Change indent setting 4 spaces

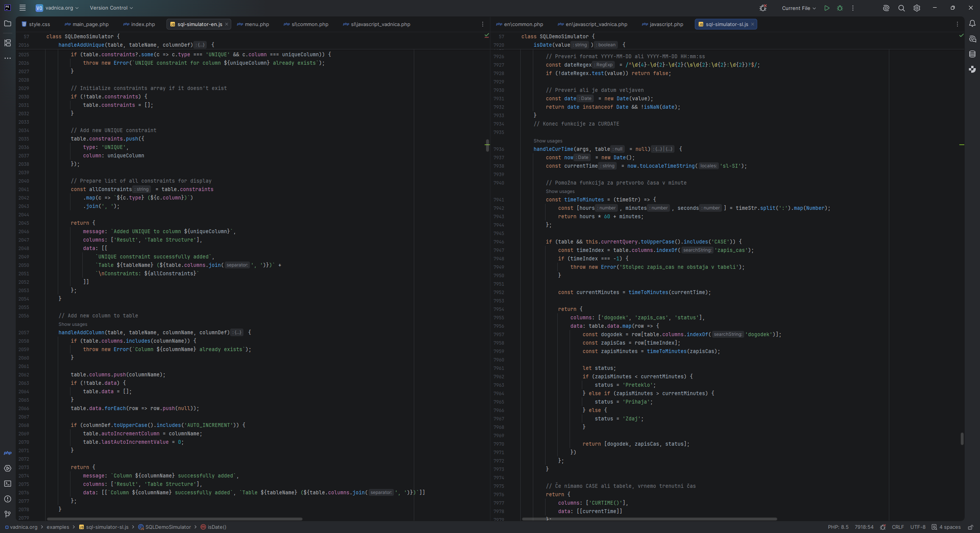(x=946, y=527)
